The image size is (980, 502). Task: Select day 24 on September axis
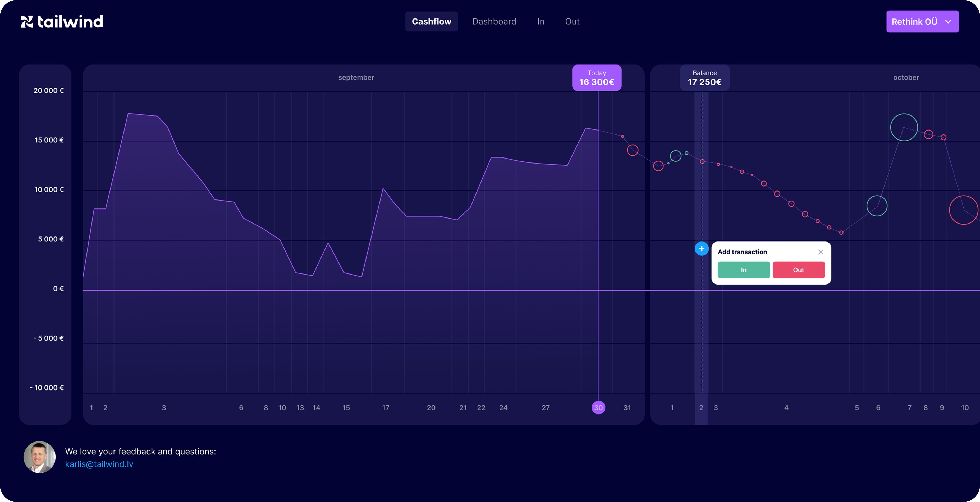(x=503, y=407)
